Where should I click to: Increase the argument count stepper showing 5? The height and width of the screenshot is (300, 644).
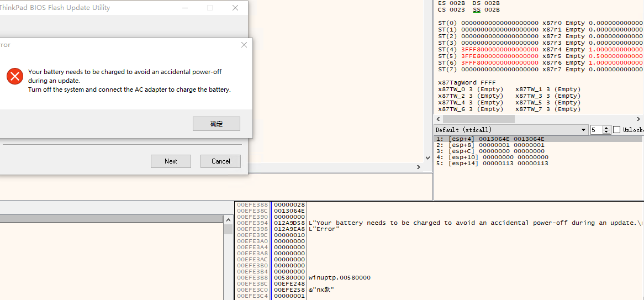pyautogui.click(x=606, y=128)
